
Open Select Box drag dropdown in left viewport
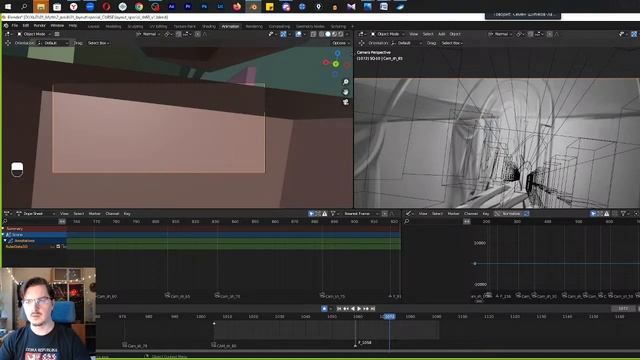pos(98,43)
